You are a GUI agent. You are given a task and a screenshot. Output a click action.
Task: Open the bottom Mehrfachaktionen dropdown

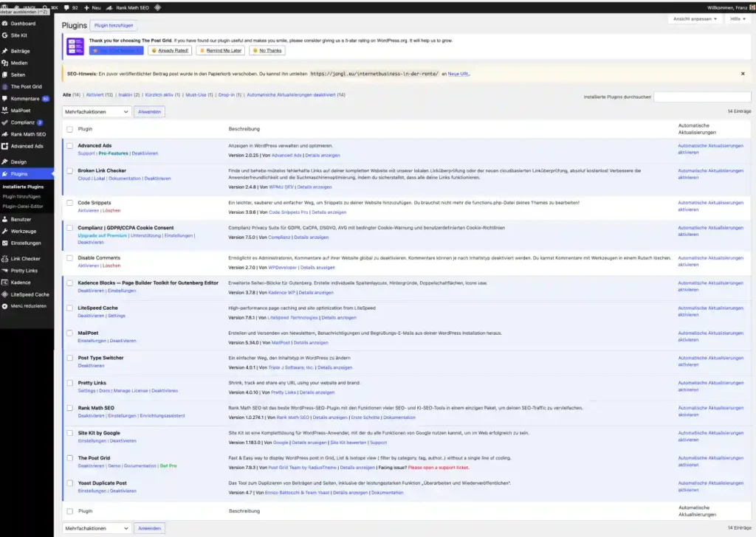click(97, 528)
